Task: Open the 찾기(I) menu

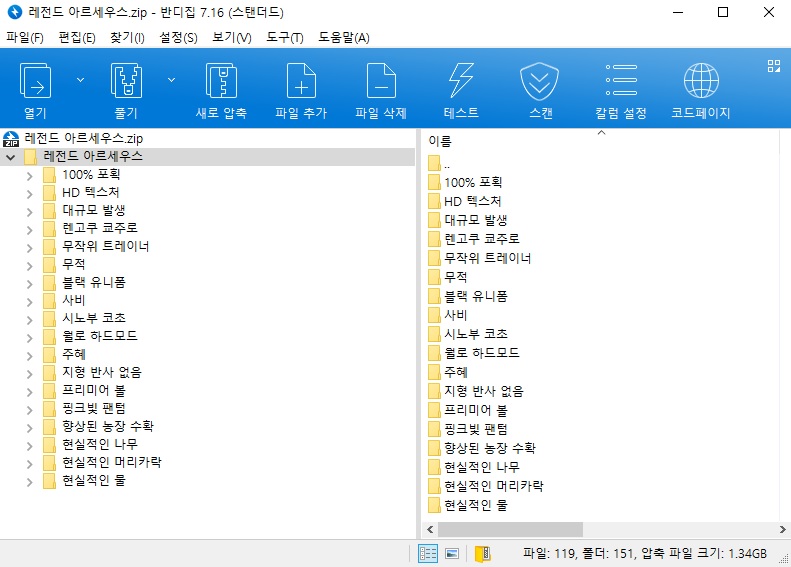Action: pos(127,37)
